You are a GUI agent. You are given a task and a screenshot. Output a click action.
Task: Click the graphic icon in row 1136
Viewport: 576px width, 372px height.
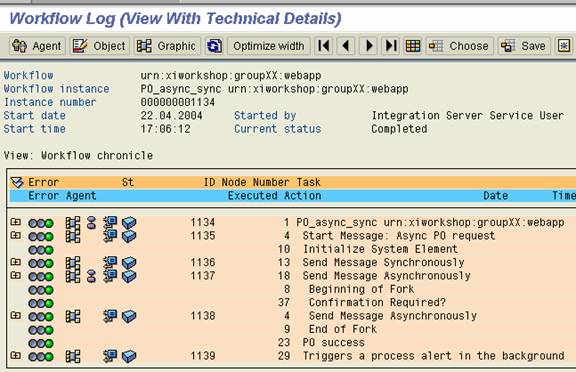[x=73, y=263]
